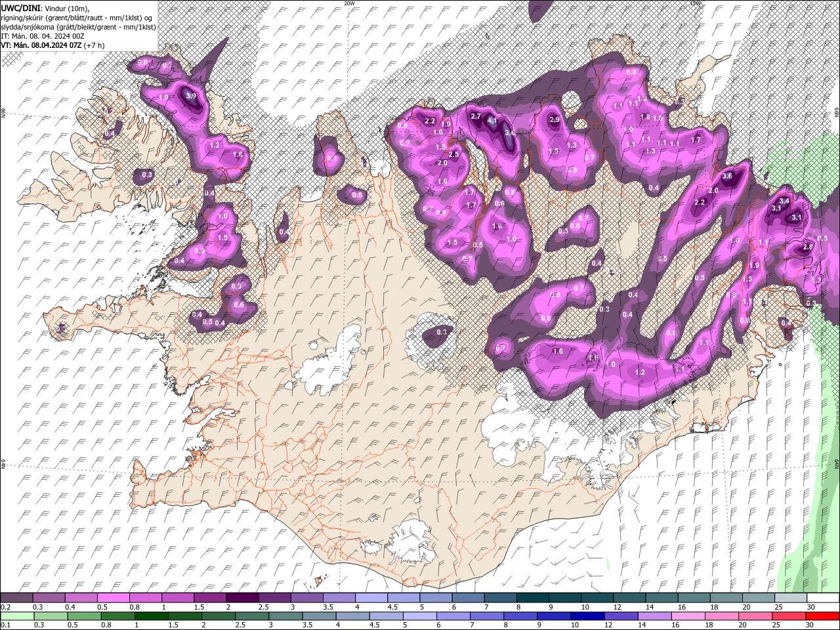Click the 3.6 snowfall value in the east
The width and height of the screenshot is (840, 630).
[x=727, y=177]
